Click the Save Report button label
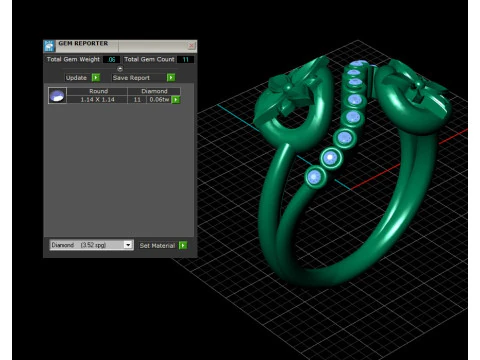The width and height of the screenshot is (480, 360). pyautogui.click(x=131, y=78)
